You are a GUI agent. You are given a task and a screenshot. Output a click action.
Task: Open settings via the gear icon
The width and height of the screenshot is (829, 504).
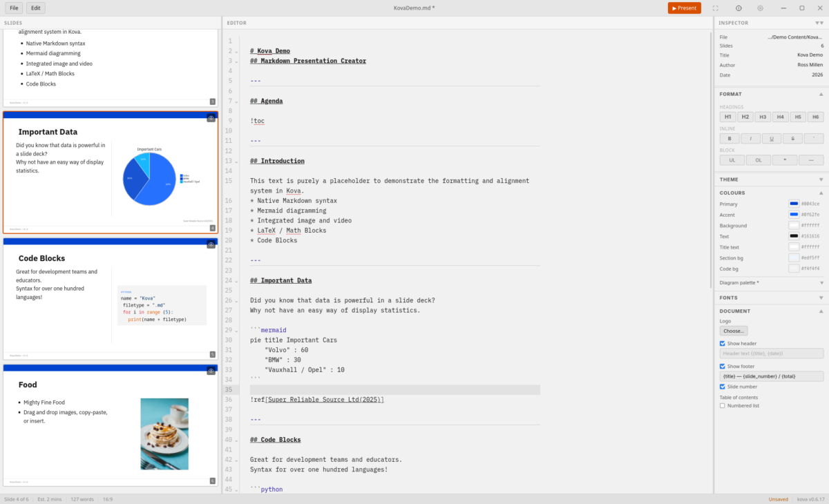click(760, 8)
